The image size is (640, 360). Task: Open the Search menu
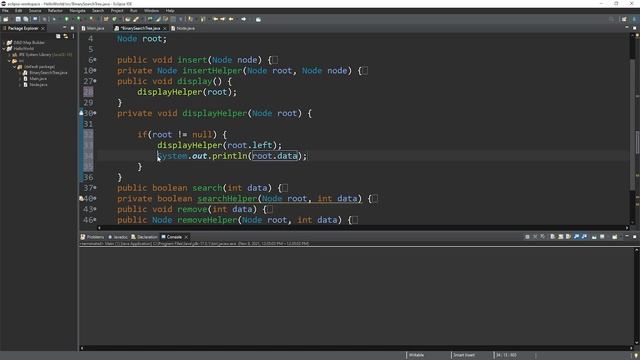(x=98, y=11)
